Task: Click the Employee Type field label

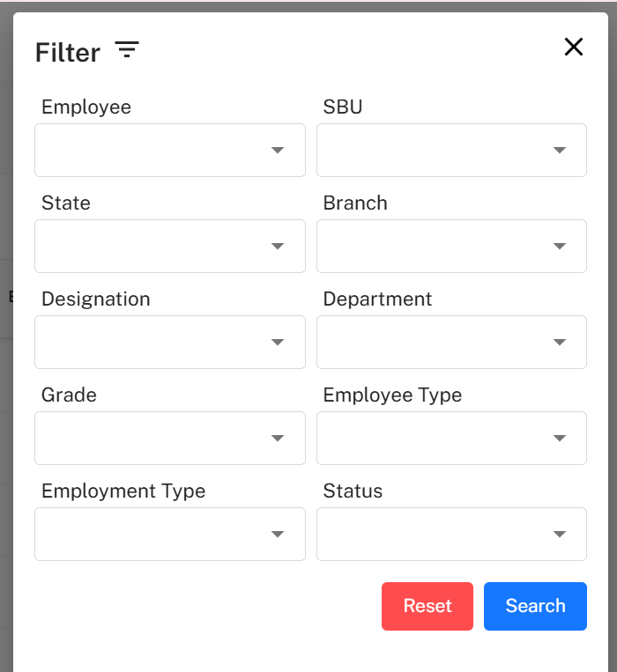Action: 392,395
